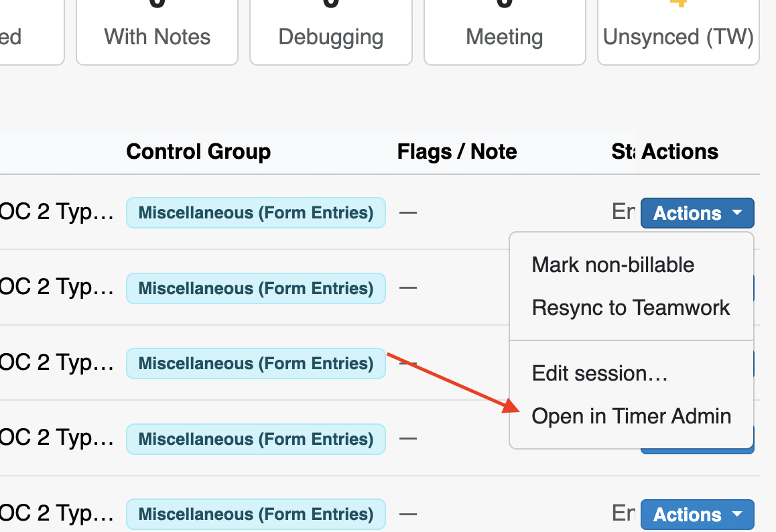
Task: Open in Timer Admin menu entry
Action: coord(631,416)
